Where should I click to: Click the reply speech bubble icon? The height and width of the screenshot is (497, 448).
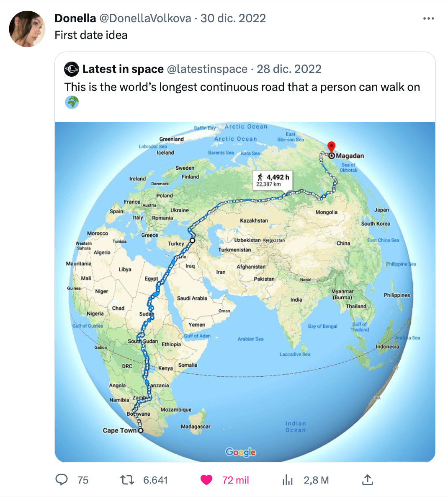pyautogui.click(x=62, y=480)
